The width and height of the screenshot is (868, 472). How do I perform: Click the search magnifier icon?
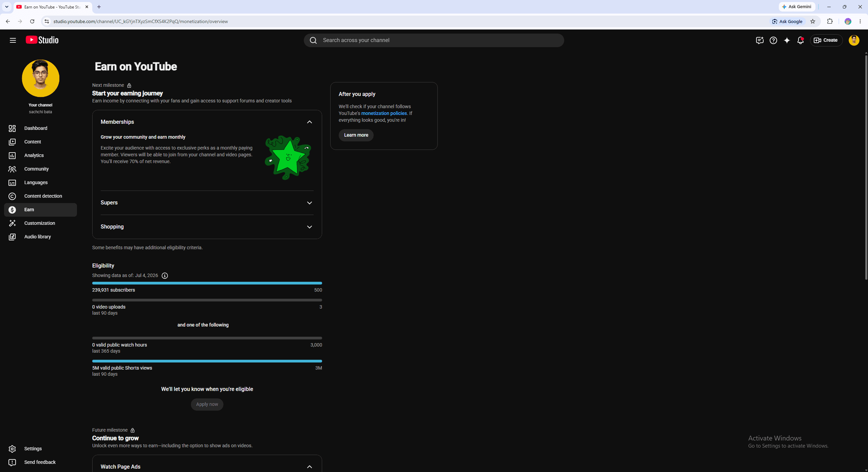(x=313, y=40)
